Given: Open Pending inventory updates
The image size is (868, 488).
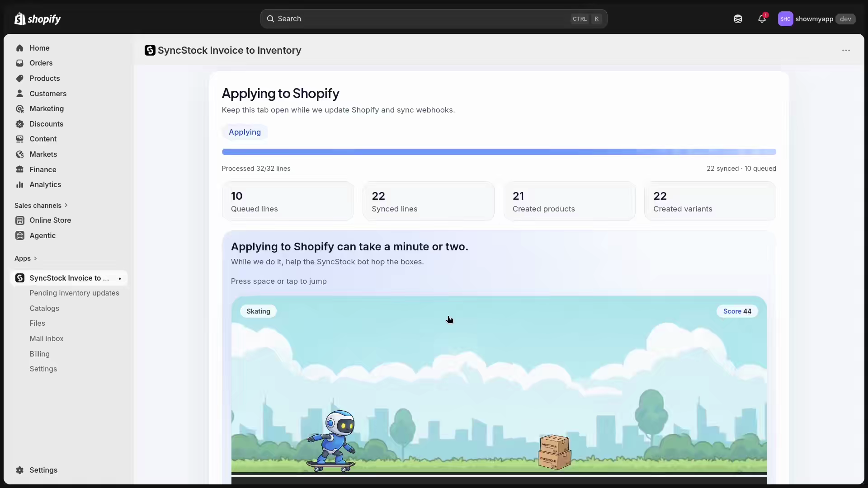Looking at the screenshot, I should (75, 293).
